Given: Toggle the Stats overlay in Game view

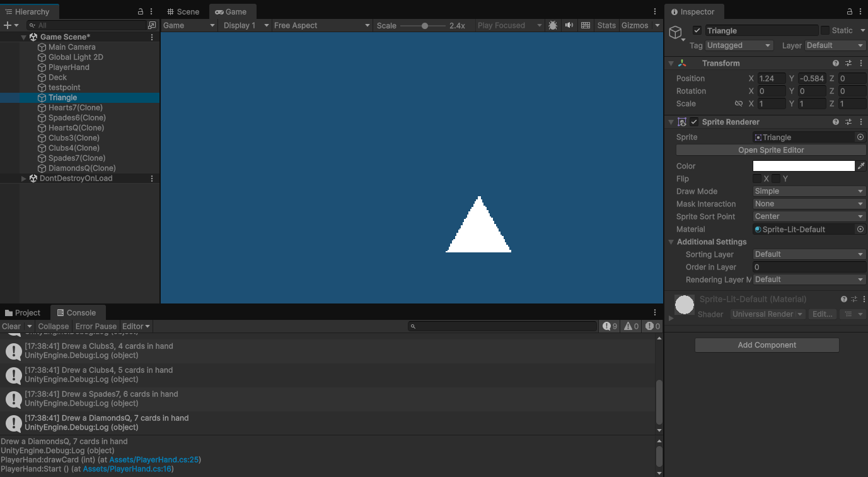Looking at the screenshot, I should point(606,25).
